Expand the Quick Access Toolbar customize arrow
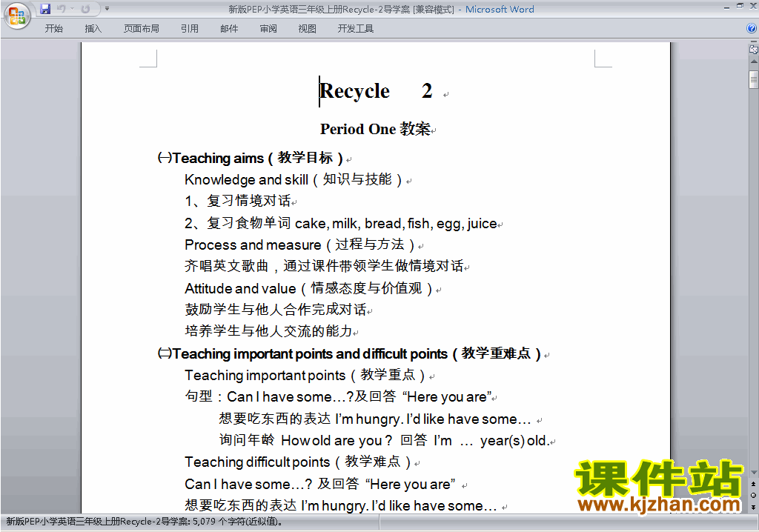 [107, 9]
